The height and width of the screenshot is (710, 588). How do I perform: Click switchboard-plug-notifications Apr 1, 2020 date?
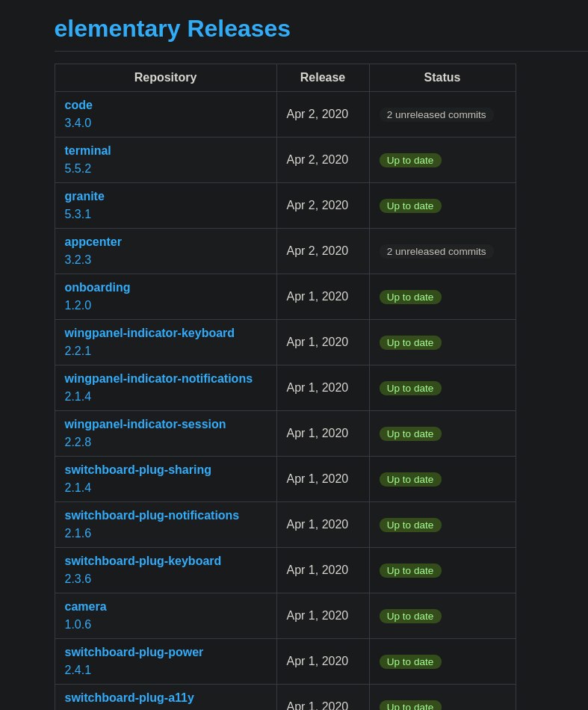click(318, 525)
